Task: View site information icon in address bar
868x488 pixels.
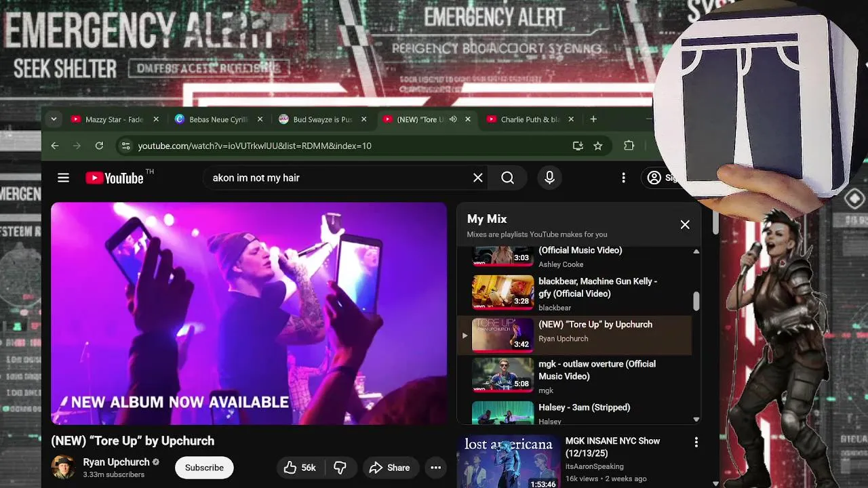Action: click(x=125, y=146)
